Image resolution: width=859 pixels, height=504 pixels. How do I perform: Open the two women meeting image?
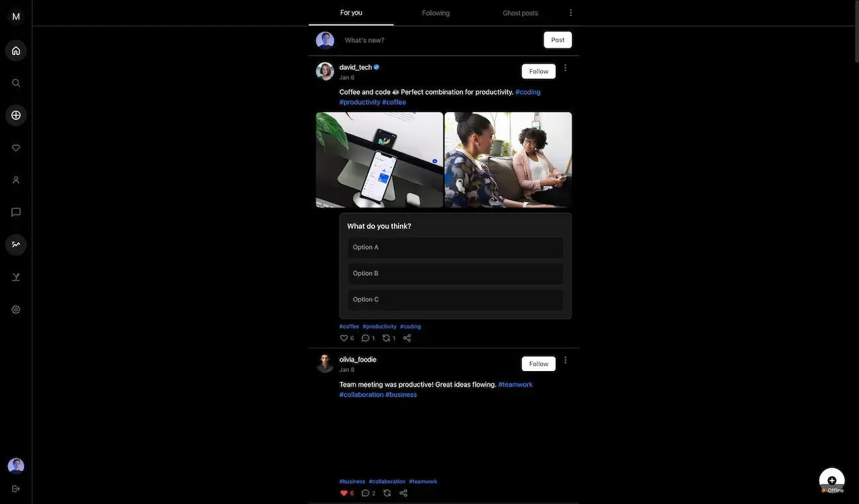point(509,160)
